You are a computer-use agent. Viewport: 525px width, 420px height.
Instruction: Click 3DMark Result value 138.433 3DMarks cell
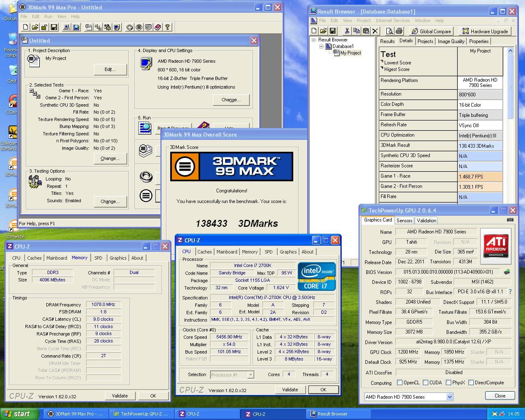(x=480, y=146)
